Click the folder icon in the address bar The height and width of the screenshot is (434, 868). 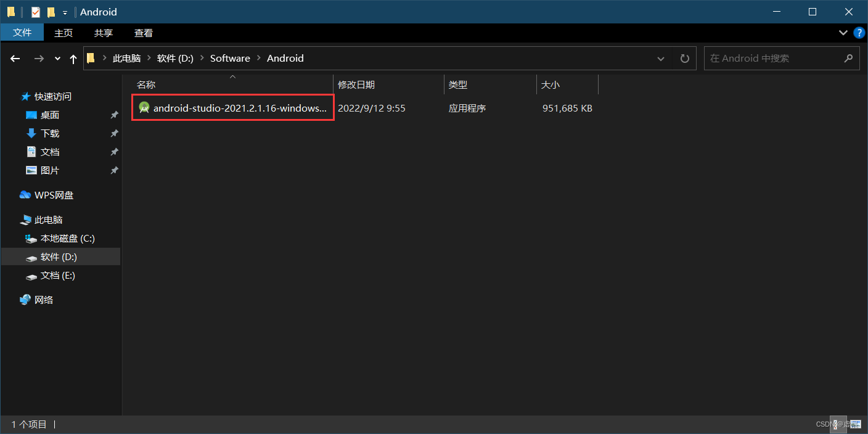[x=90, y=58]
